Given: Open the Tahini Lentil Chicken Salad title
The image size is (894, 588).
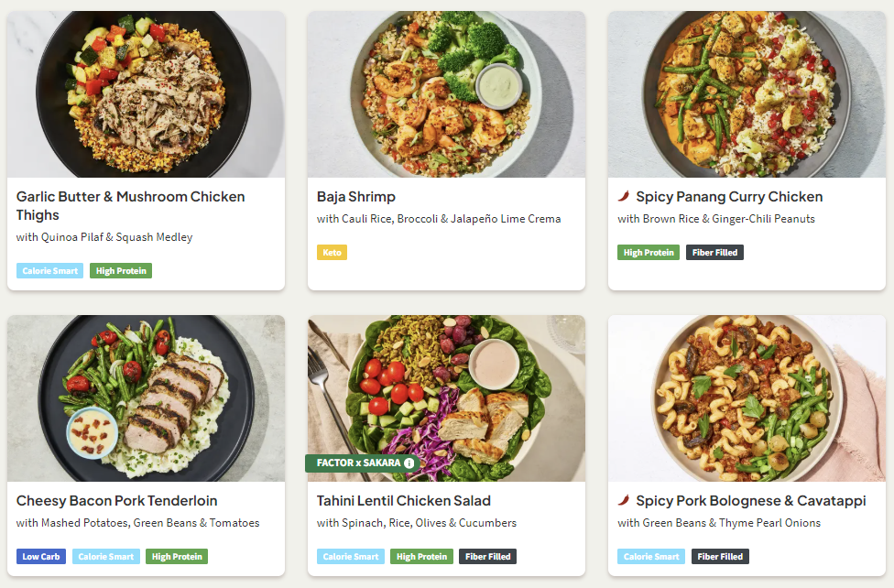Looking at the screenshot, I should point(404,501).
